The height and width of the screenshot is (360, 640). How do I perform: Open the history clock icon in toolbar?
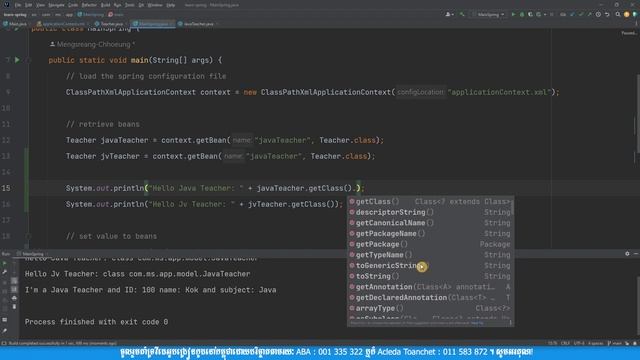pyautogui.click(x=598, y=14)
